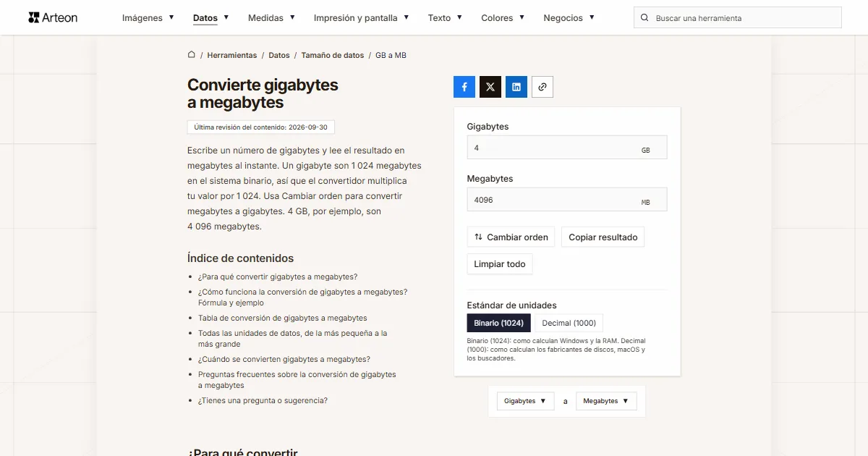Open the Tamaño de datos breadcrumb link
This screenshot has width=868, height=456.
click(x=333, y=55)
